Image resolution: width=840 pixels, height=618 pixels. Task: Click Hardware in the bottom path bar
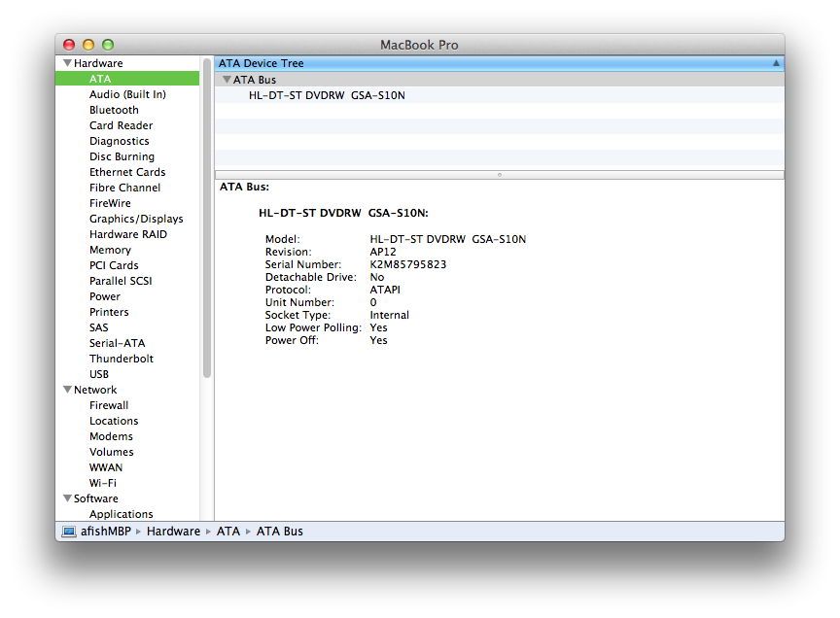coord(173,532)
